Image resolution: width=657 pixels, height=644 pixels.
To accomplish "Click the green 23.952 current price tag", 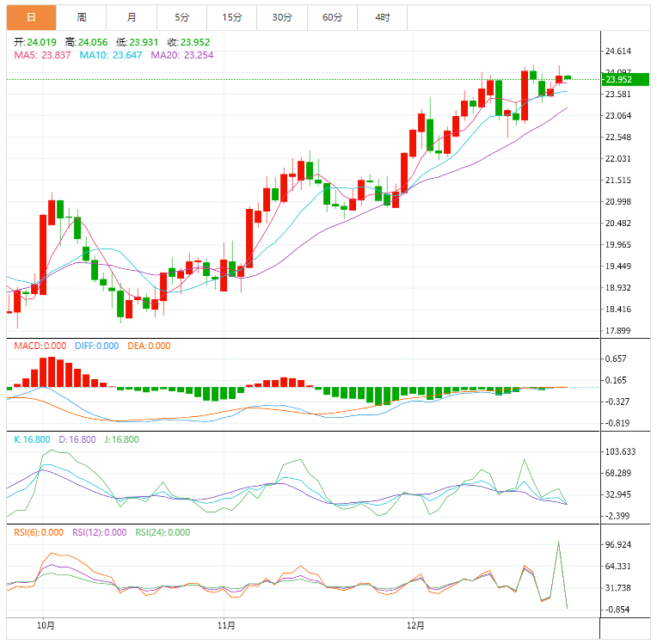I will pyautogui.click(x=626, y=80).
